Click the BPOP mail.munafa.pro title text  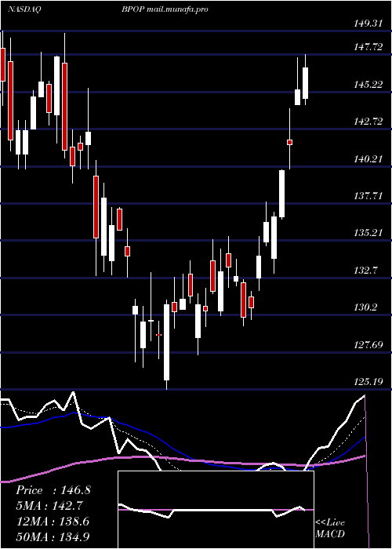pos(165,9)
